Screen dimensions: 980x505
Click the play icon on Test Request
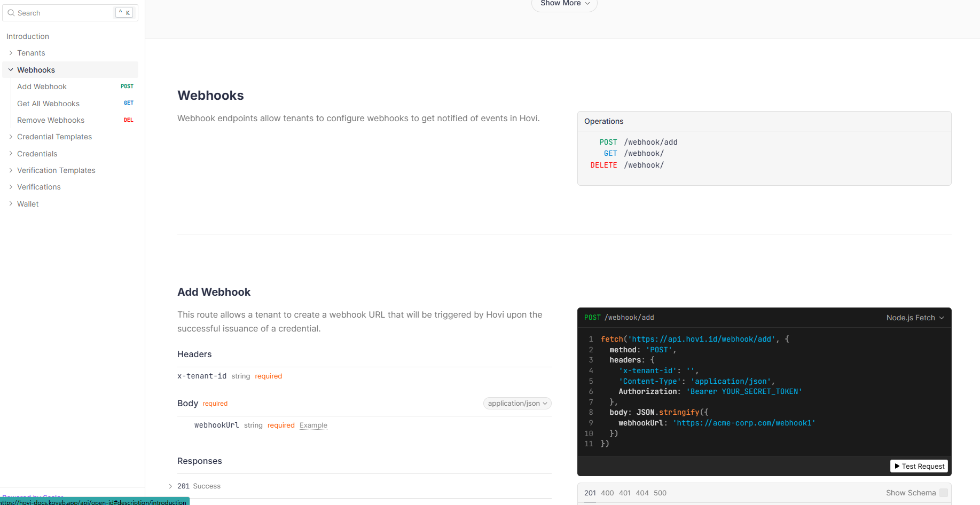(897, 466)
